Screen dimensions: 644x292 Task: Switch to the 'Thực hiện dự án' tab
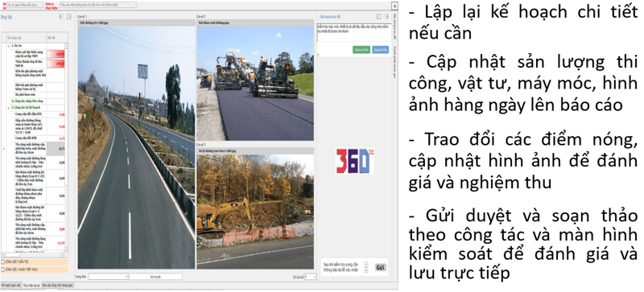pyautogui.click(x=31, y=285)
